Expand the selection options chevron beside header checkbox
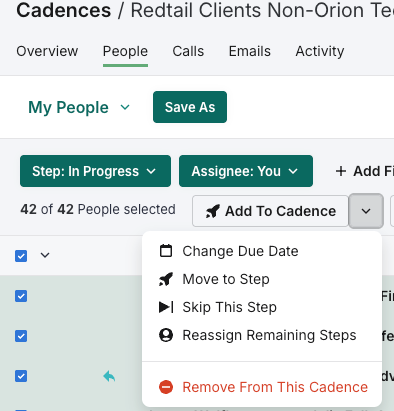 (x=45, y=255)
